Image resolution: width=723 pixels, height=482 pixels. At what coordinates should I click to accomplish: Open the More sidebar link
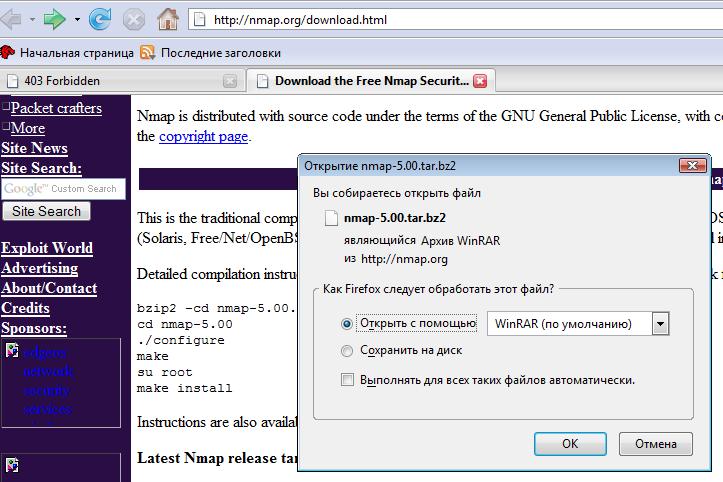click(28, 128)
